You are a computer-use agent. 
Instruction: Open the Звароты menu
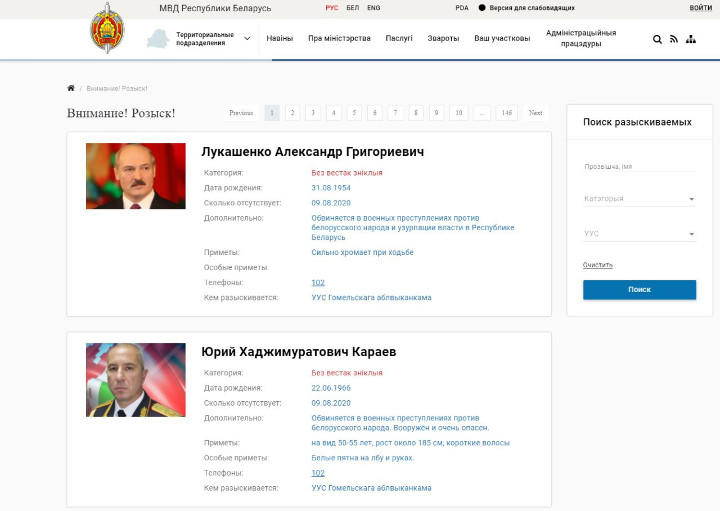(x=443, y=39)
